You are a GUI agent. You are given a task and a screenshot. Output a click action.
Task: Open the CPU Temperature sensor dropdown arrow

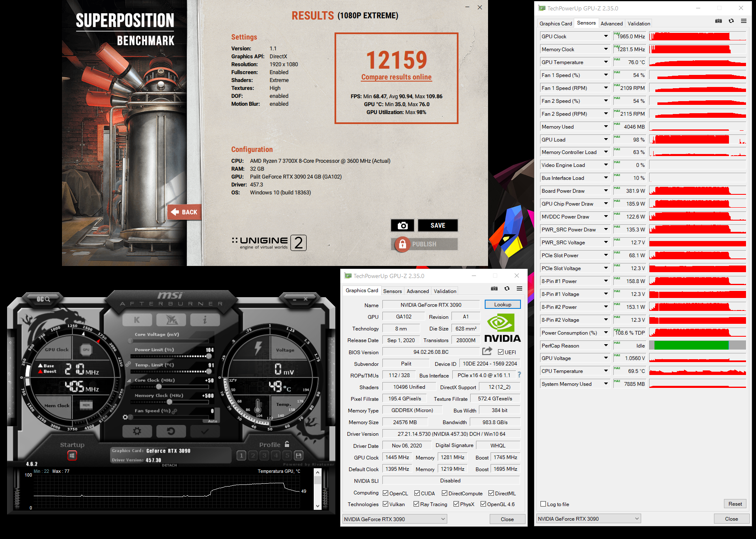[606, 371]
